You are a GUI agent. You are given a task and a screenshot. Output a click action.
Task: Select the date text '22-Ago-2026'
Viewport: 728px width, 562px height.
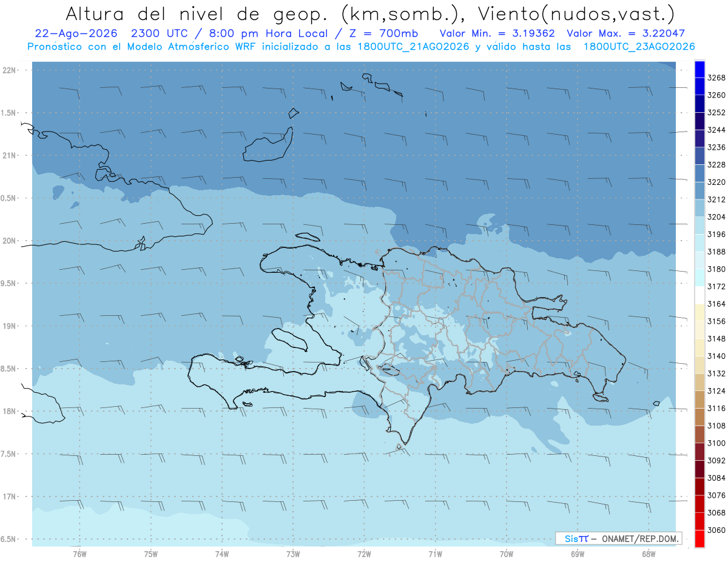pyautogui.click(x=75, y=33)
